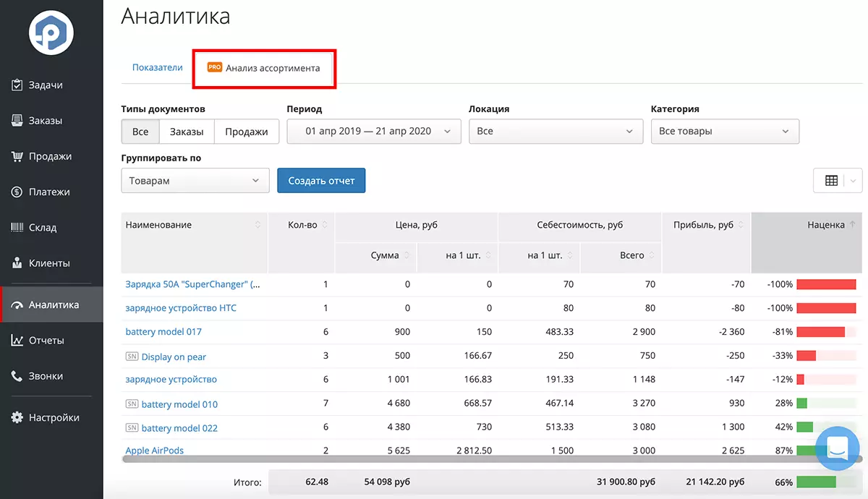Click the Аналитика page heading
The width and height of the screenshot is (868, 499).
tap(176, 16)
